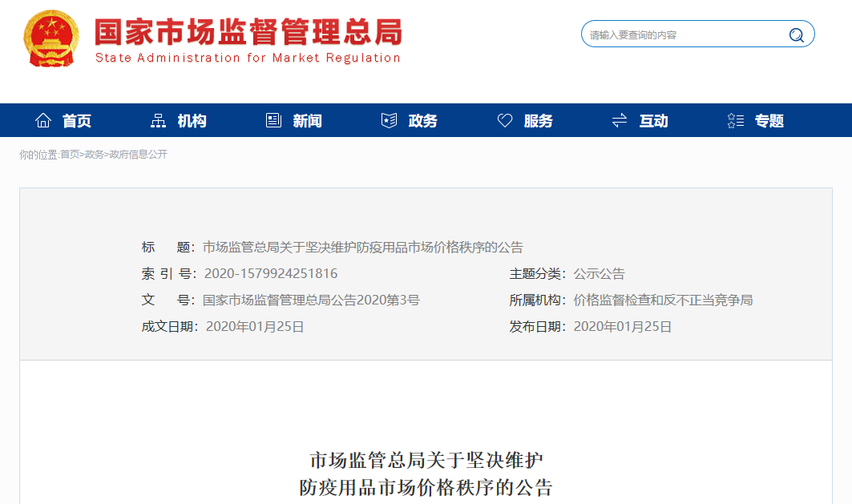This screenshot has height=504, width=852.
Task: Click the newspaper icon beside 新闻
Action: 273,121
